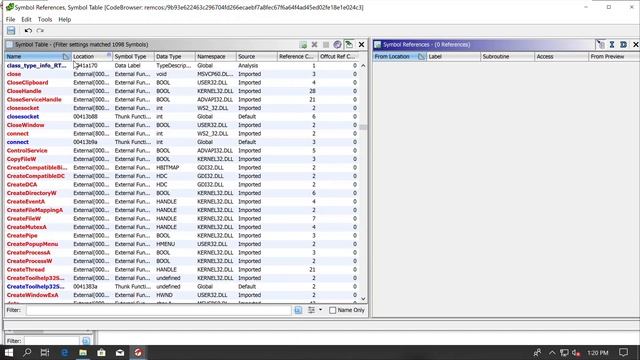Sort by the Symbol Type column header
640x360 pixels.
click(133, 56)
